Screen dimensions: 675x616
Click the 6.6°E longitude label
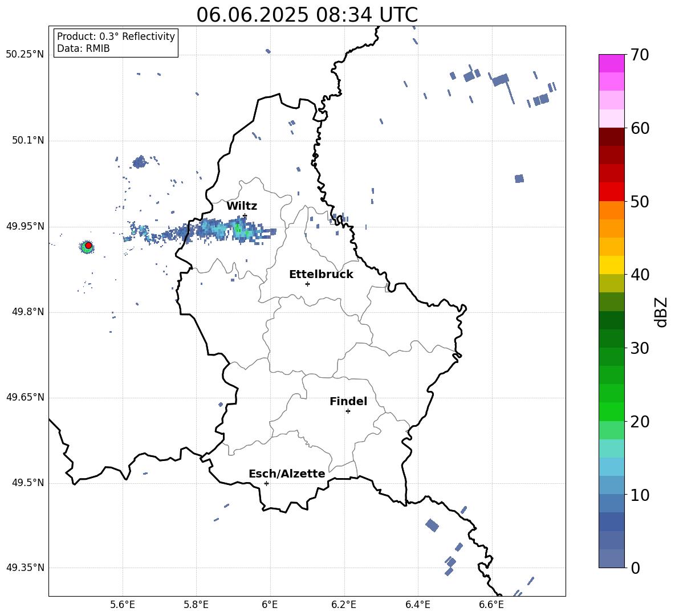(491, 605)
